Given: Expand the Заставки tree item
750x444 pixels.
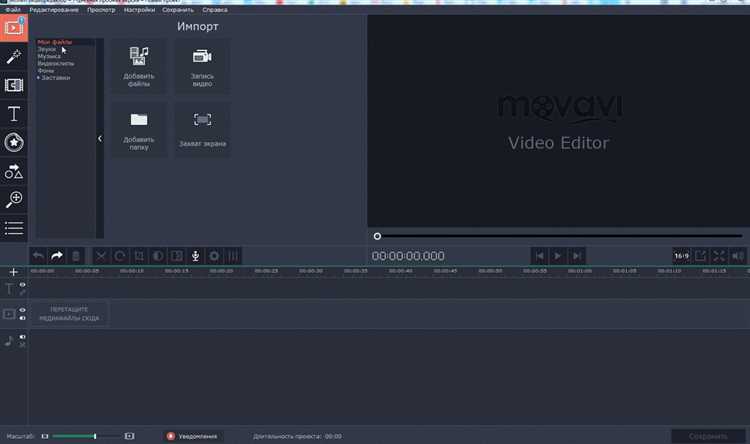Looking at the screenshot, I should pyautogui.click(x=39, y=78).
